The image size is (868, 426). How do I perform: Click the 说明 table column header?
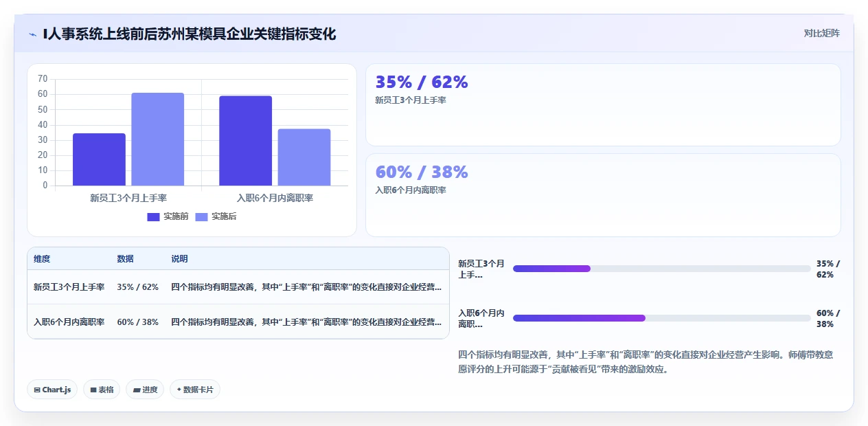point(179,259)
